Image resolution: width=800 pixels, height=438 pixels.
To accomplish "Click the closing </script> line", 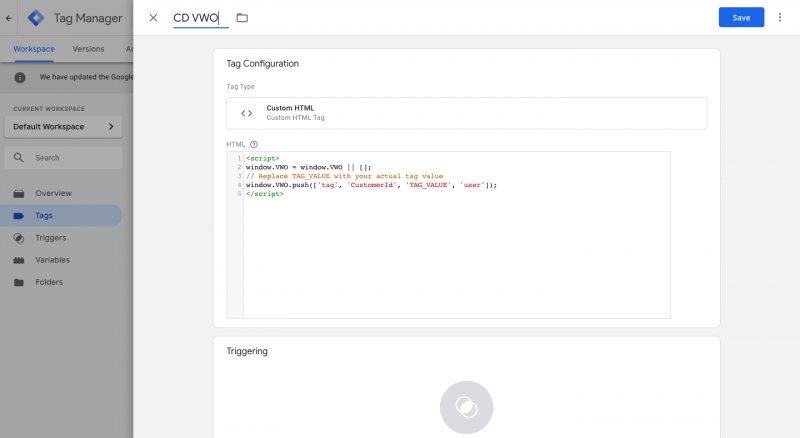I will [265, 194].
